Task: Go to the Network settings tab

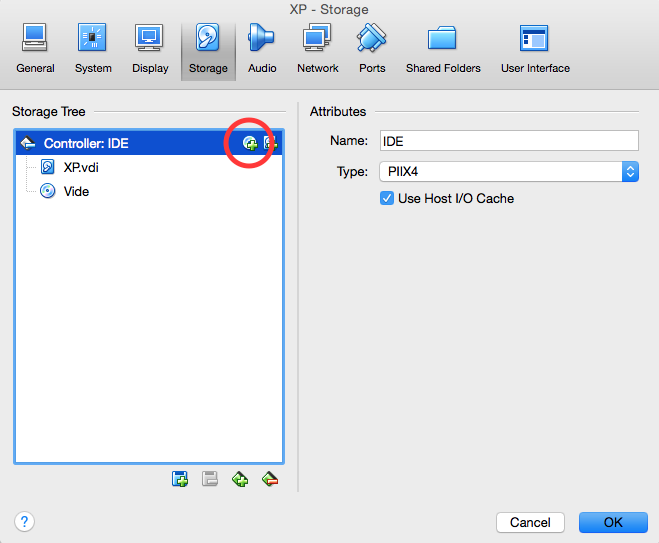Action: 317,50
